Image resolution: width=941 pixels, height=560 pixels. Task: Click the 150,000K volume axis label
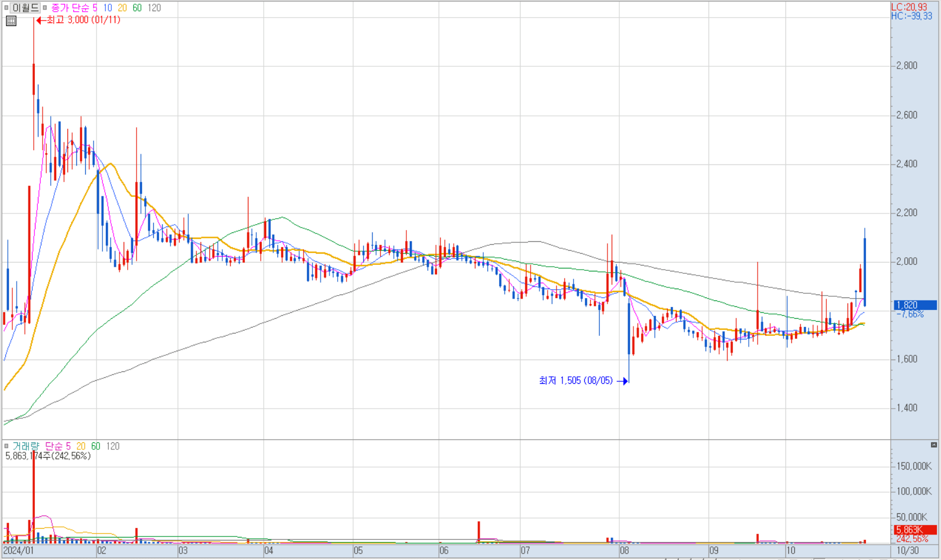[x=914, y=466]
